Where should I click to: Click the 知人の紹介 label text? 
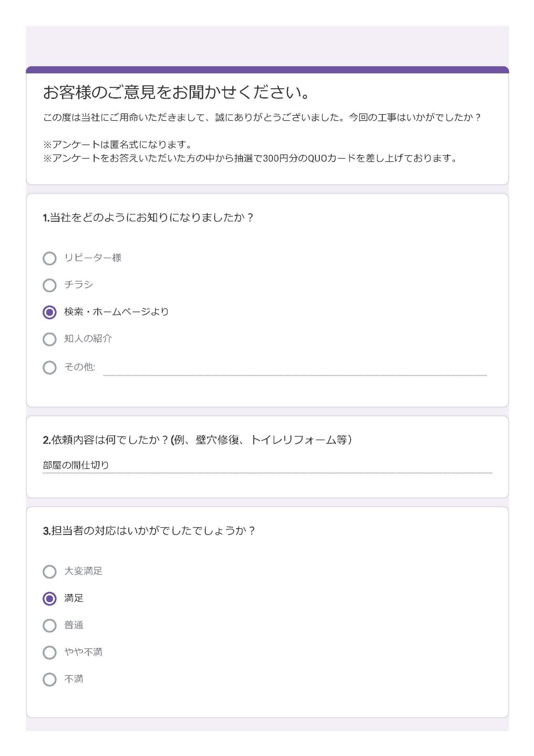pyautogui.click(x=88, y=339)
